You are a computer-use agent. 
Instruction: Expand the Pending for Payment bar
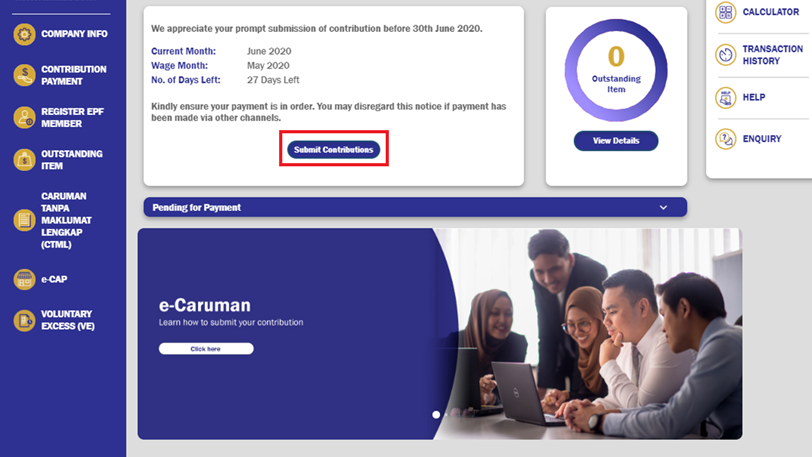point(415,207)
